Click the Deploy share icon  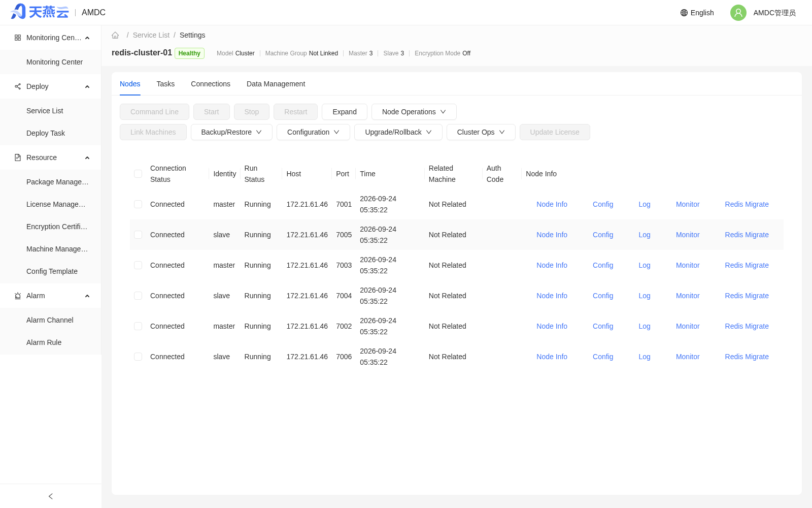(x=18, y=86)
